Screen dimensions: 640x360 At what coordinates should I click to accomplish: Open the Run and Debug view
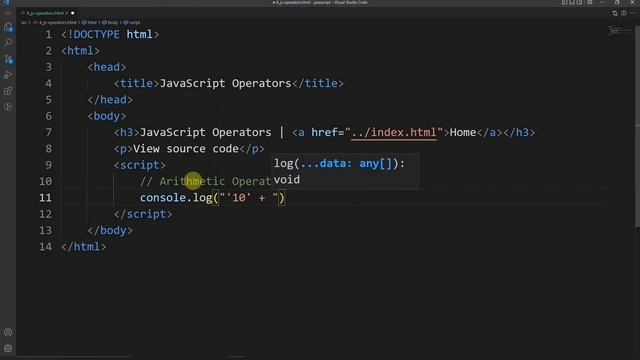tap(8, 75)
